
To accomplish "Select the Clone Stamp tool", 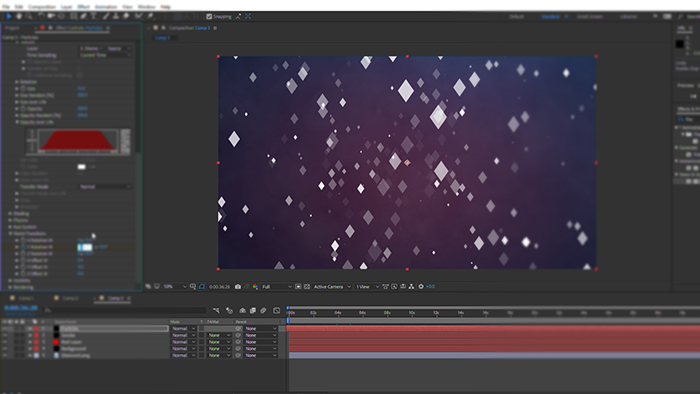I will [116, 16].
